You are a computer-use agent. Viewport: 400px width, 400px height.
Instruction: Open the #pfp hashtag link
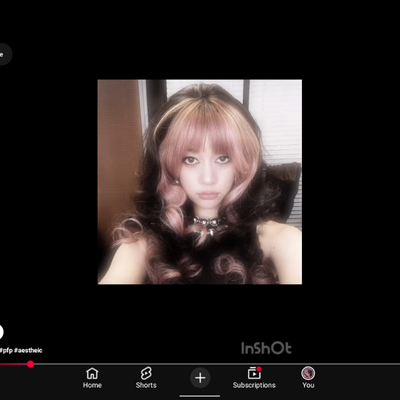point(6,350)
